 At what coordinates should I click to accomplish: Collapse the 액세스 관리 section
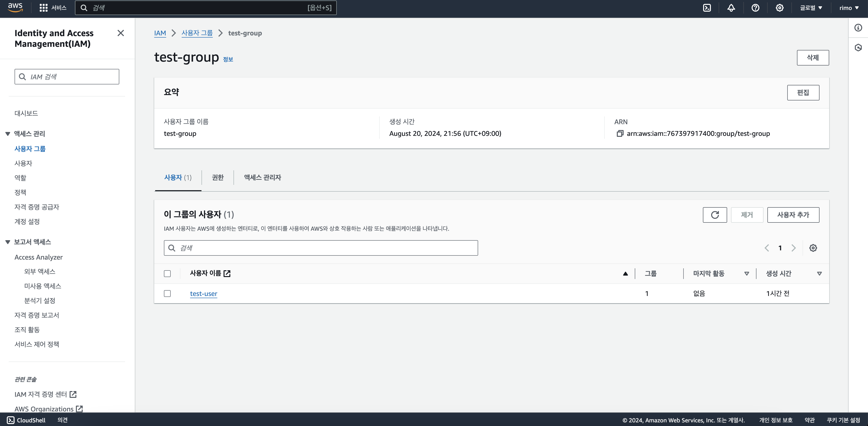tap(8, 134)
